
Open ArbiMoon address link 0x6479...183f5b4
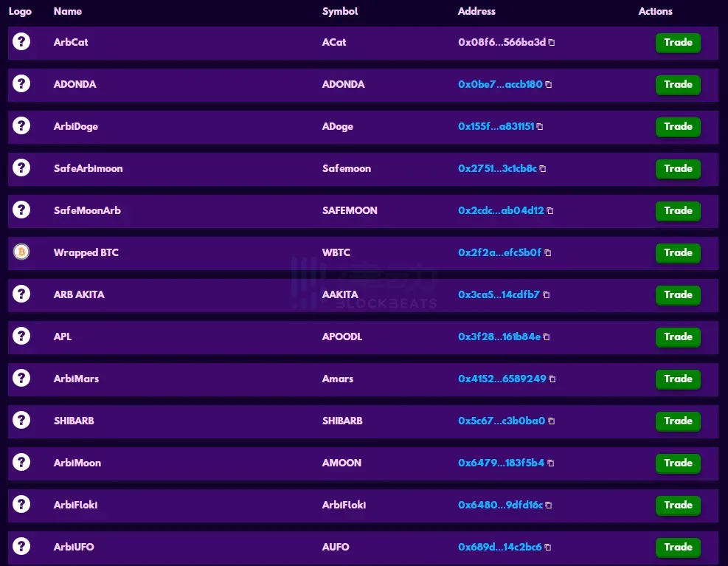tap(501, 463)
